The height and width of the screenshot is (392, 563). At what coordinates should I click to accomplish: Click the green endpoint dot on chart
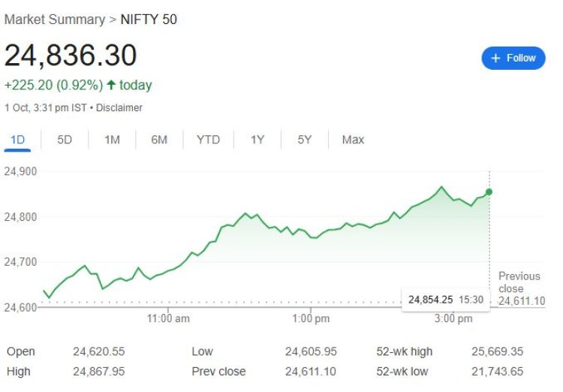tap(489, 192)
